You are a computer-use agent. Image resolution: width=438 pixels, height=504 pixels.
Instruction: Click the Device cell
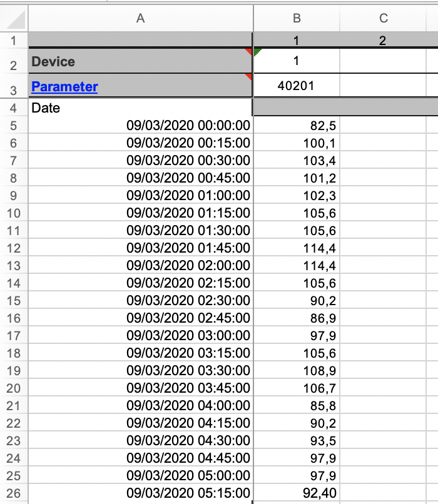tap(140, 61)
